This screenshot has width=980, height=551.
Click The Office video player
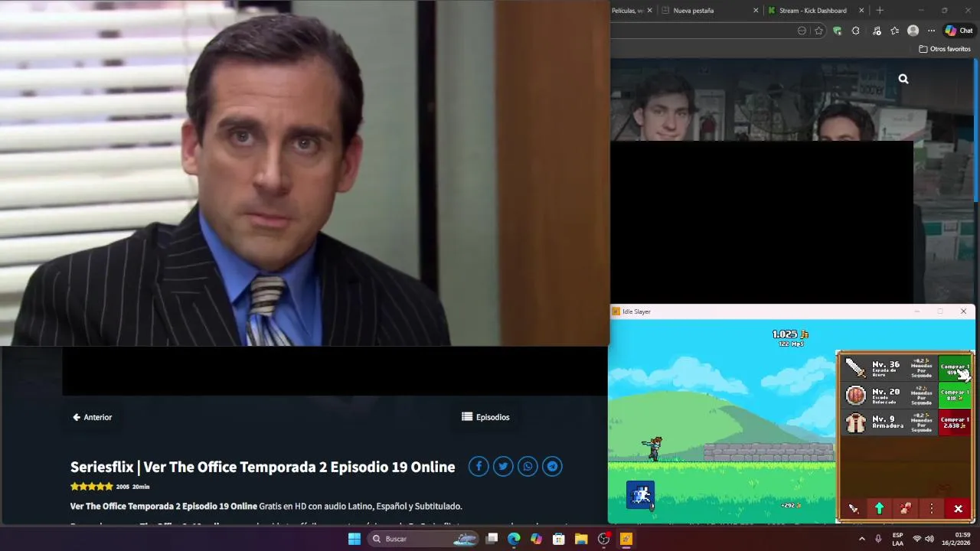click(305, 173)
